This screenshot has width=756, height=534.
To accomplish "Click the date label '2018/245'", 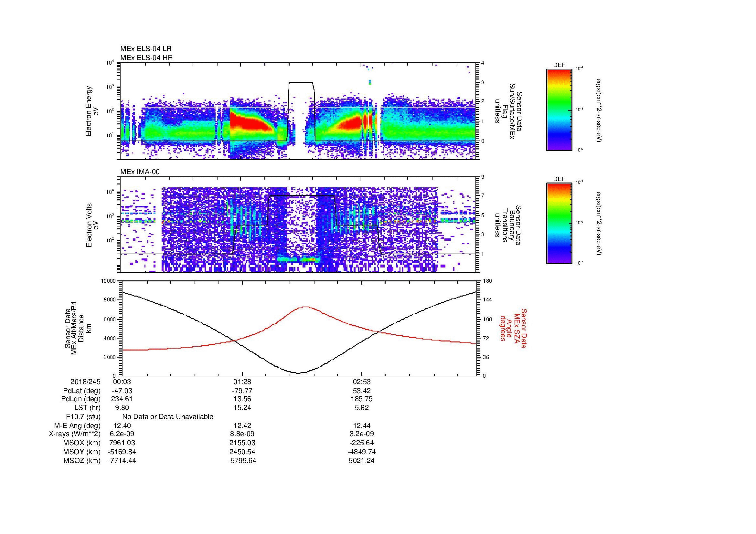I will [85, 382].
